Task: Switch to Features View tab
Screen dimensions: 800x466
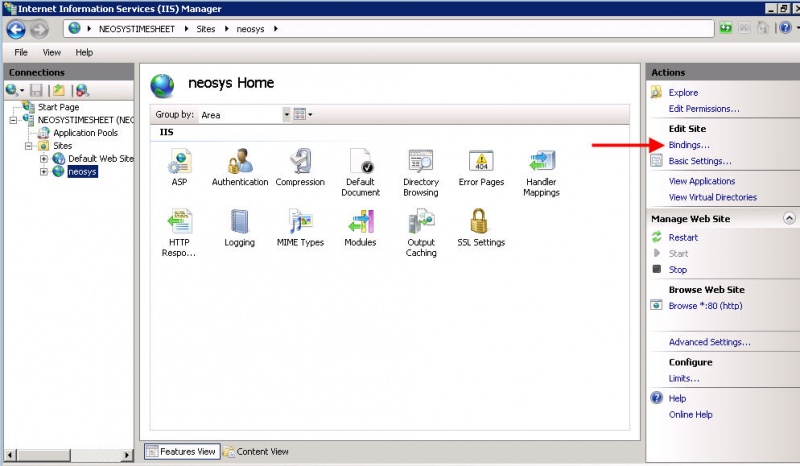Action: click(182, 451)
